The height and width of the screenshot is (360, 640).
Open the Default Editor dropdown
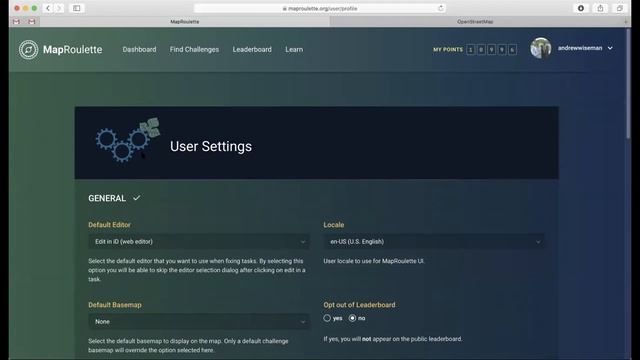(x=199, y=242)
